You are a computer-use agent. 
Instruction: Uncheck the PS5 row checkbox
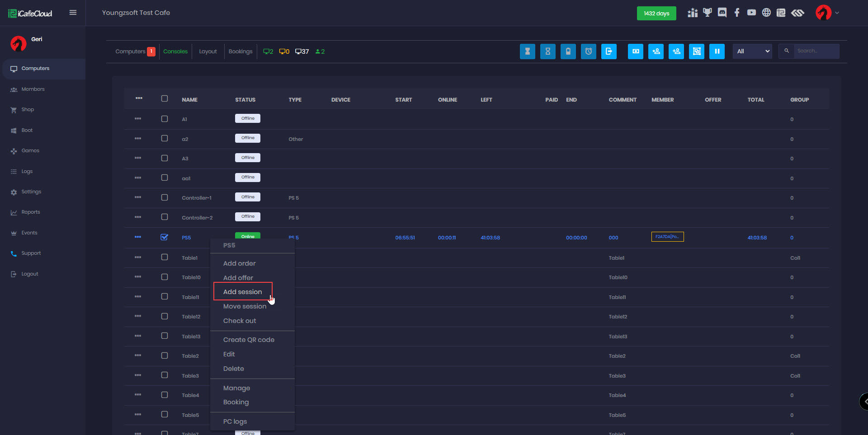pos(165,237)
